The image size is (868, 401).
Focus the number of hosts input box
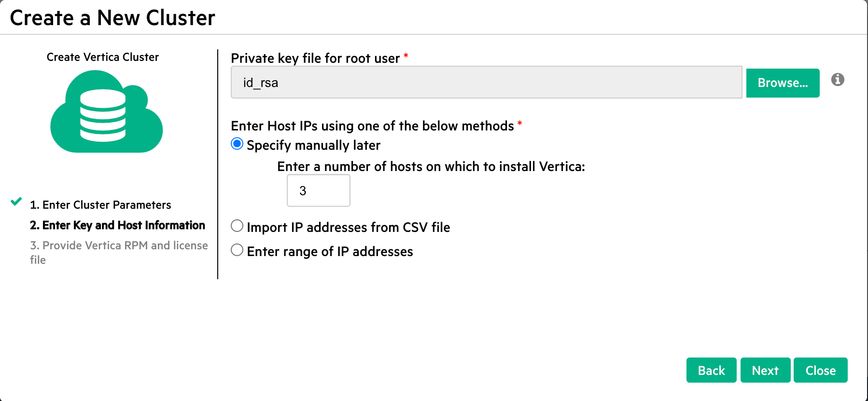click(319, 190)
